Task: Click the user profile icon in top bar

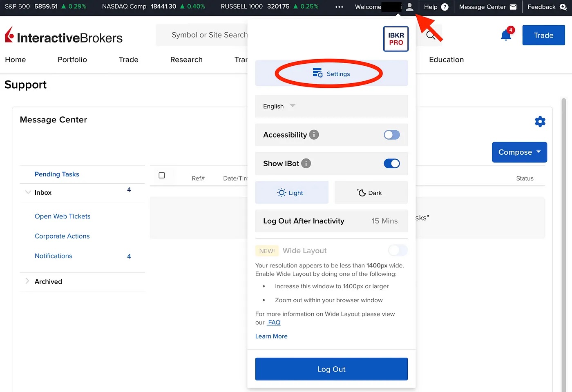Action: (409, 7)
